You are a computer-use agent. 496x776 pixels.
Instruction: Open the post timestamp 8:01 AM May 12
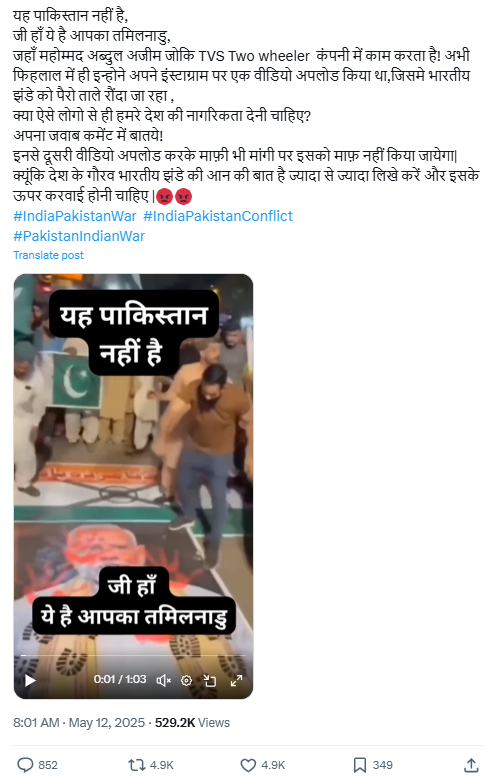[x=79, y=723]
